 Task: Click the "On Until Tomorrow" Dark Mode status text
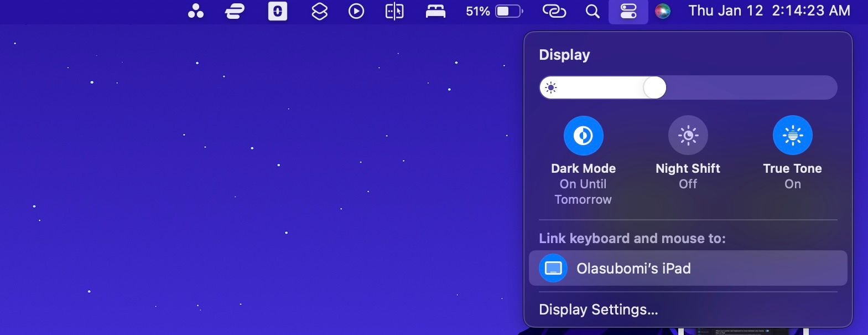pos(583,192)
